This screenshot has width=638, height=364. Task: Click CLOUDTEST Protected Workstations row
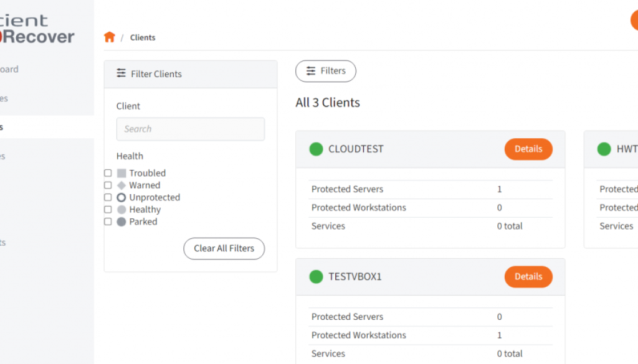point(431,208)
